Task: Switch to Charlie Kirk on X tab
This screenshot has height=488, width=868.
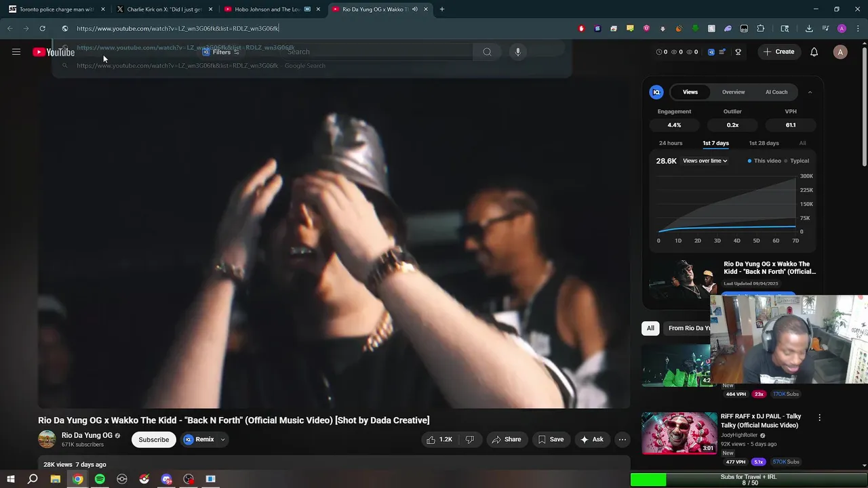Action: (165, 9)
